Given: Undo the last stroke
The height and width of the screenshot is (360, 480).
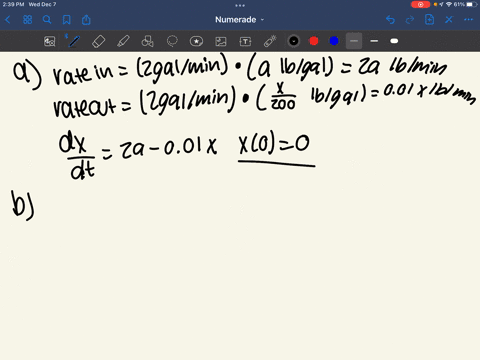Looking at the screenshot, I should tap(390, 20).
